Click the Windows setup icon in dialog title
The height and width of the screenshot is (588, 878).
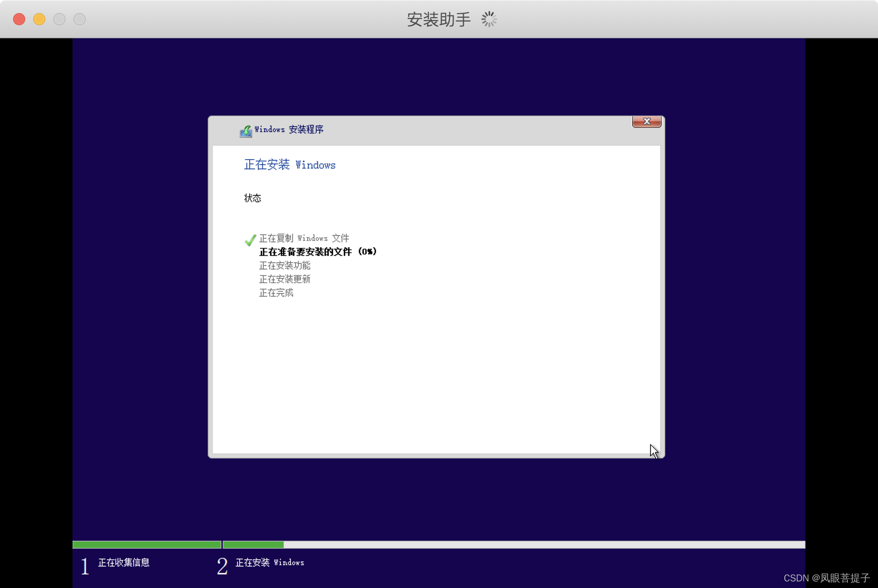click(246, 131)
